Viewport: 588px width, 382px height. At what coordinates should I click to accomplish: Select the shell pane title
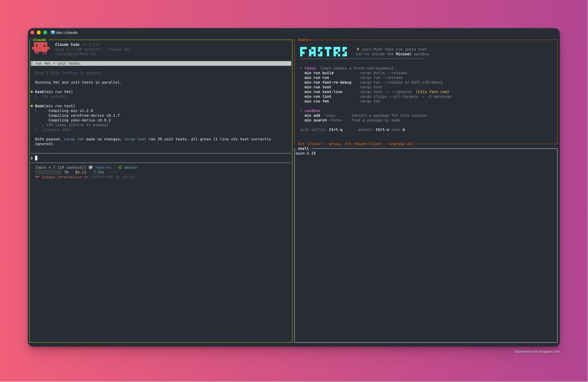[303, 148]
